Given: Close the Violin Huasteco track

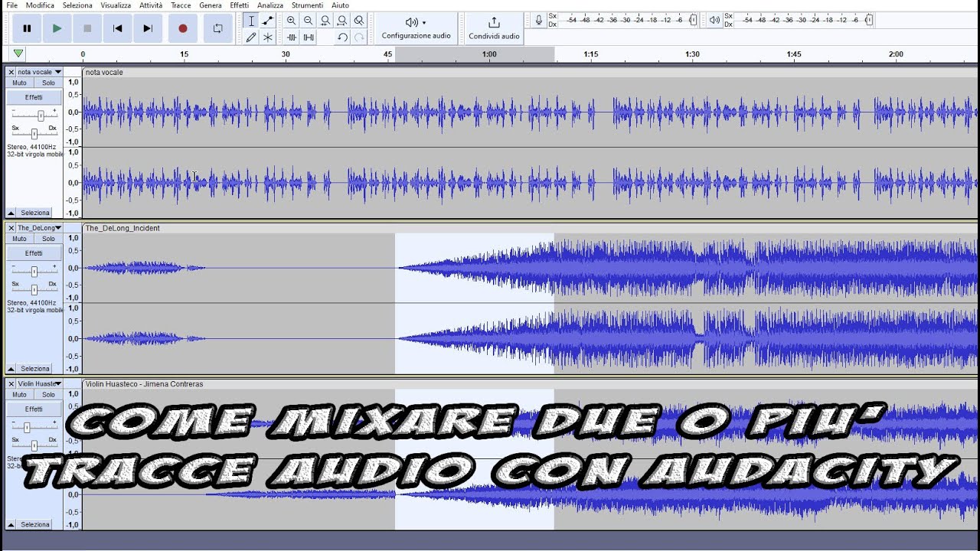Looking at the screenshot, I should click(11, 383).
